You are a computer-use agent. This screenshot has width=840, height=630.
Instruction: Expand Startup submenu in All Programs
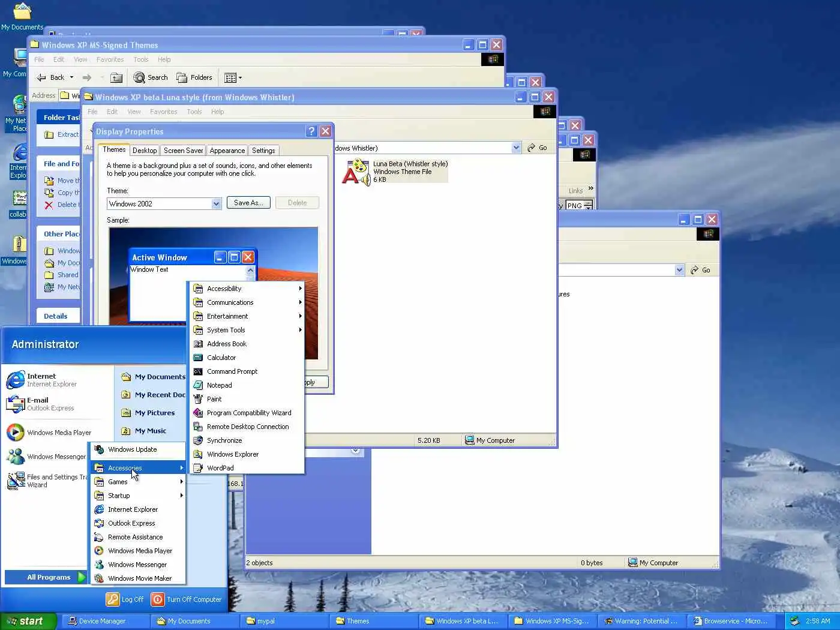(x=138, y=496)
